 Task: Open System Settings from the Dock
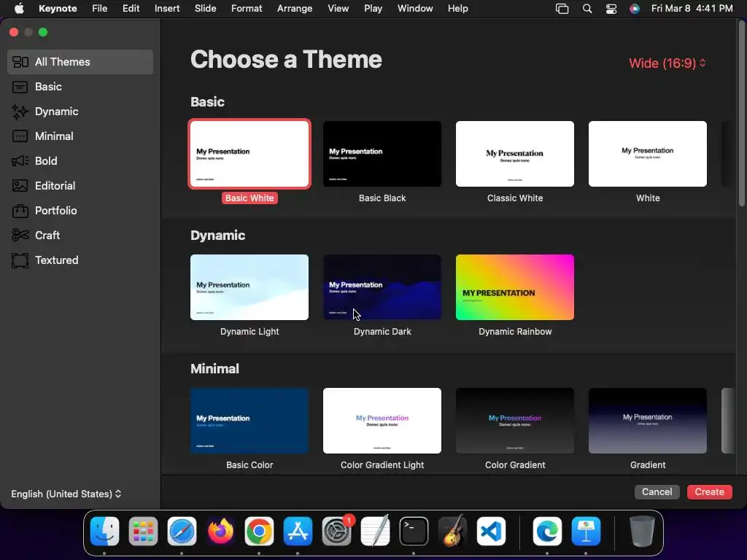coord(336,531)
